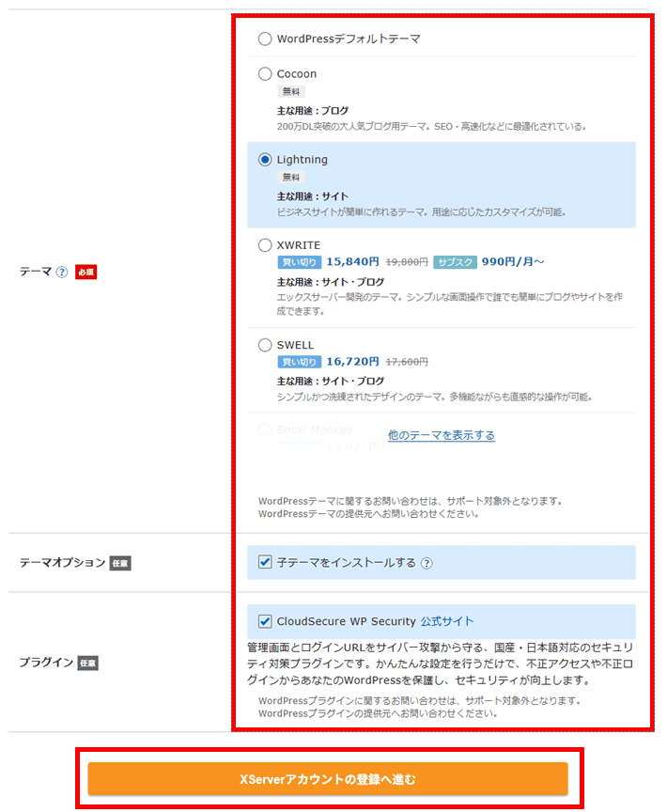667x812 pixels.
Task: Click the 無料 badge under Cocoon
Action: pos(291,92)
